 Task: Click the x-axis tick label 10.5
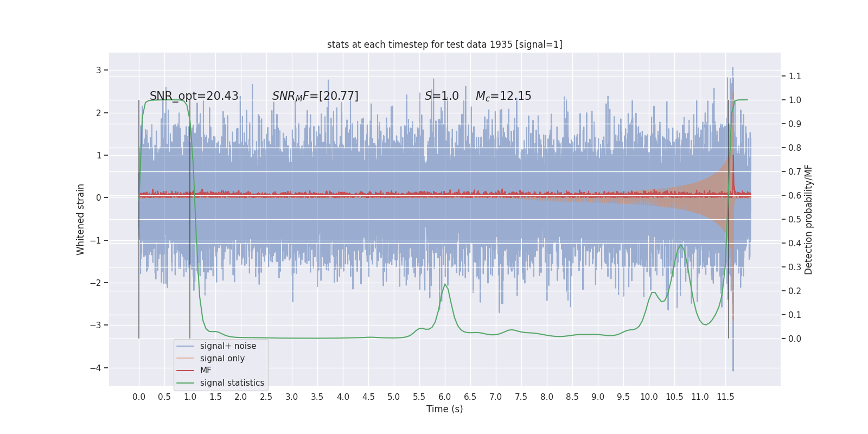click(x=674, y=397)
